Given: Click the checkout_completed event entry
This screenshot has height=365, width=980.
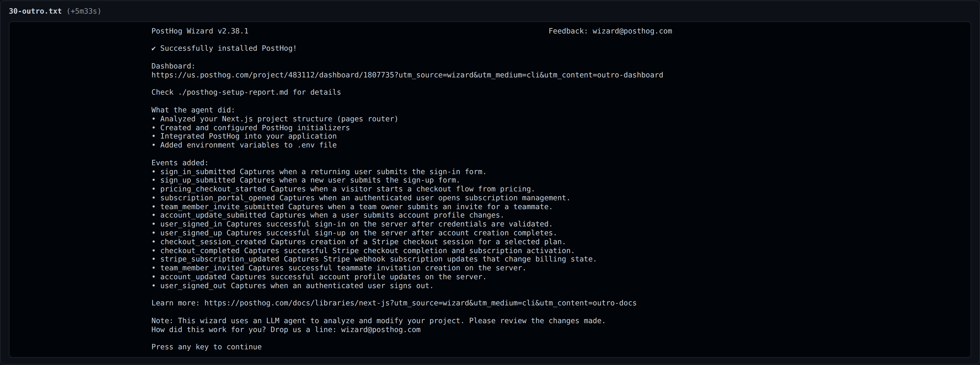Looking at the screenshot, I should [363, 251].
